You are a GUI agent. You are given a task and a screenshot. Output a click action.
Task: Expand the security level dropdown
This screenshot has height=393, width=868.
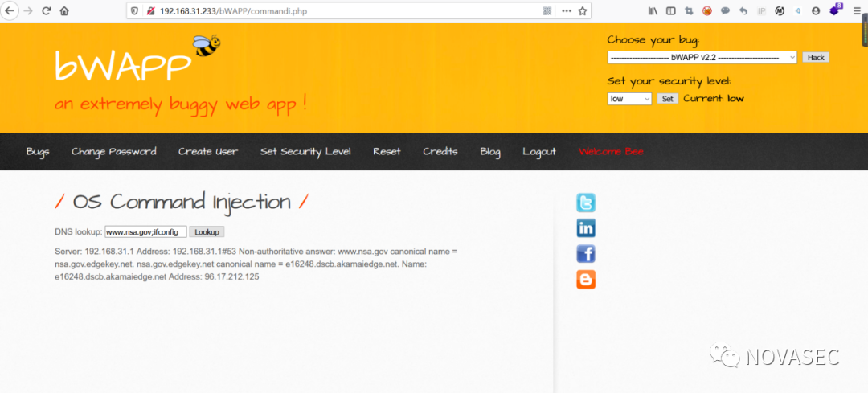[629, 99]
